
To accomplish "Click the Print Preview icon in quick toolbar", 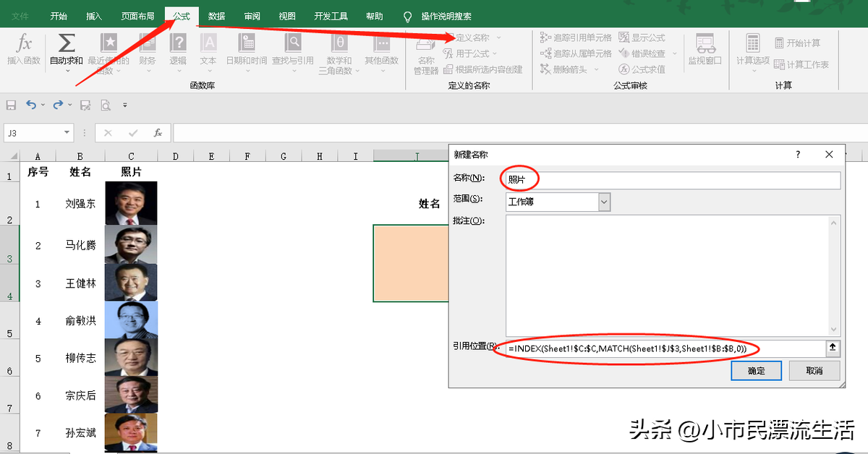I will 106,106.
